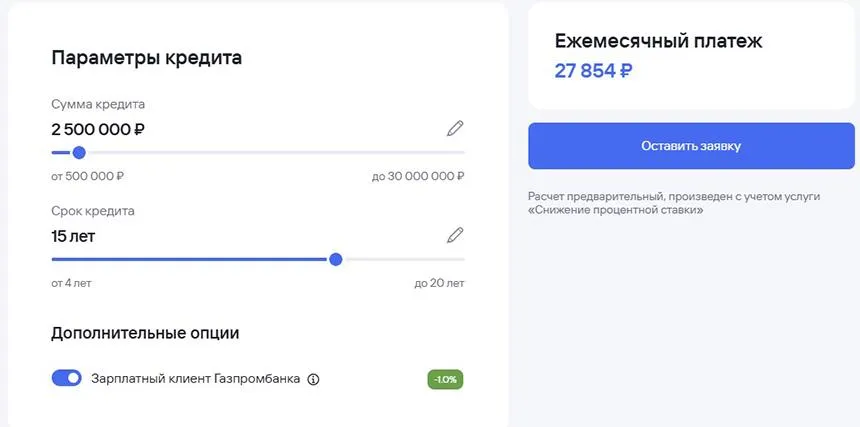Click the Ежемесячный платеж heading
Image resolution: width=860 pixels, height=427 pixels.
(x=658, y=41)
